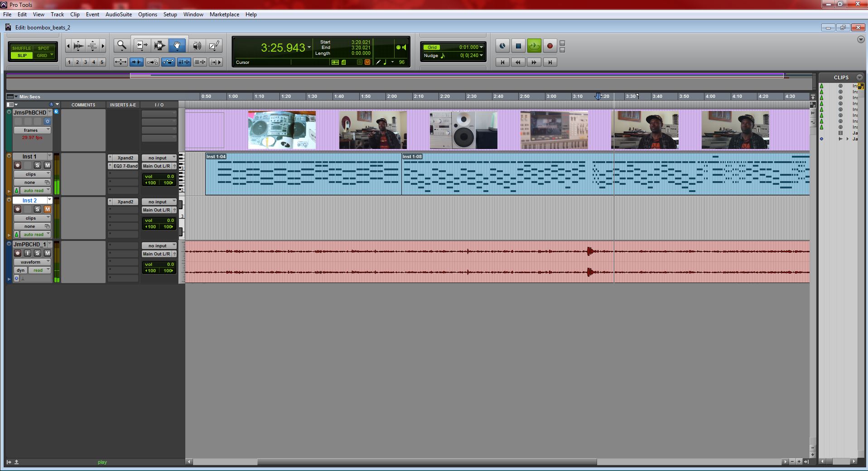
Task: Toggle Mirrored MIDI Editing
Action: pyautogui.click(x=152, y=62)
